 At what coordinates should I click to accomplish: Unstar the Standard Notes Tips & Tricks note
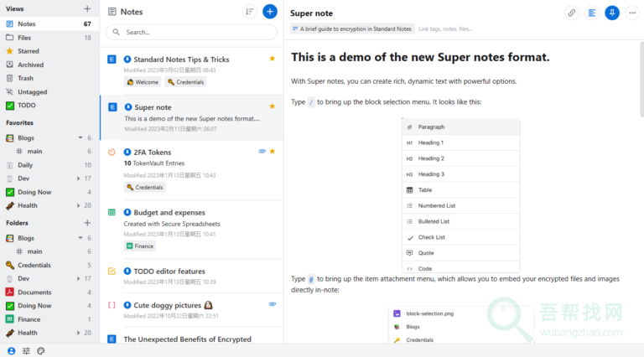click(272, 59)
